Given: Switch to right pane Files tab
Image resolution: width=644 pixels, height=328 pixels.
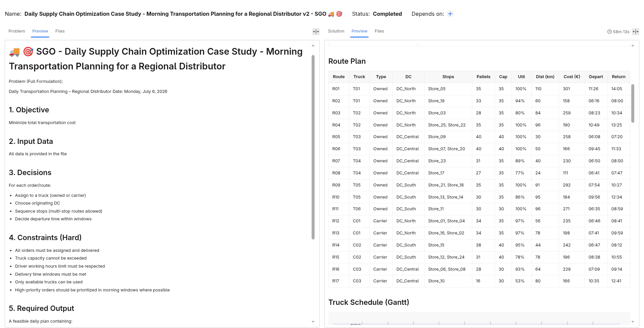Looking at the screenshot, I should (379, 31).
